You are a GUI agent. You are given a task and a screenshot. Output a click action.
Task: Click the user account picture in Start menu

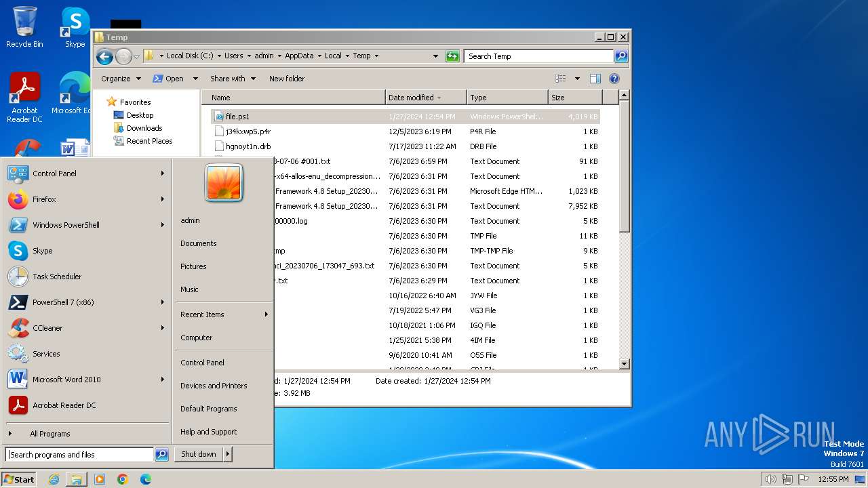point(224,182)
